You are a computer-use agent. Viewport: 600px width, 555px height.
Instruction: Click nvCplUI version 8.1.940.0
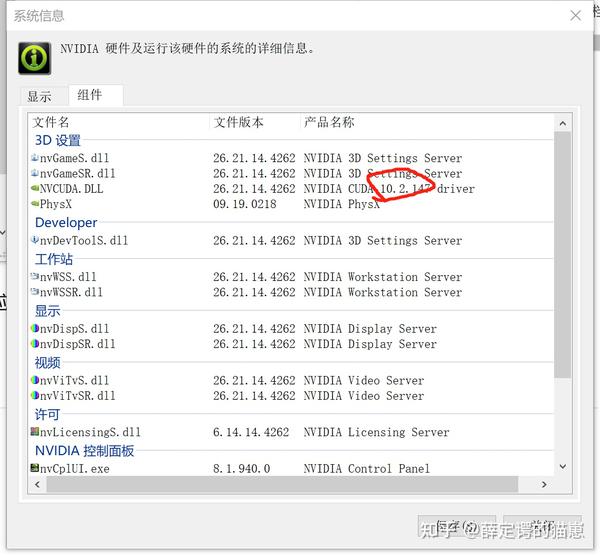(x=242, y=468)
